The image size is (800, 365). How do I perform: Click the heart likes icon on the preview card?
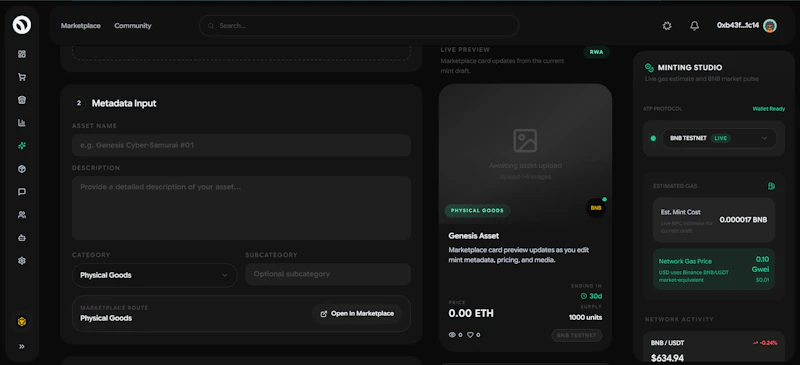click(470, 335)
